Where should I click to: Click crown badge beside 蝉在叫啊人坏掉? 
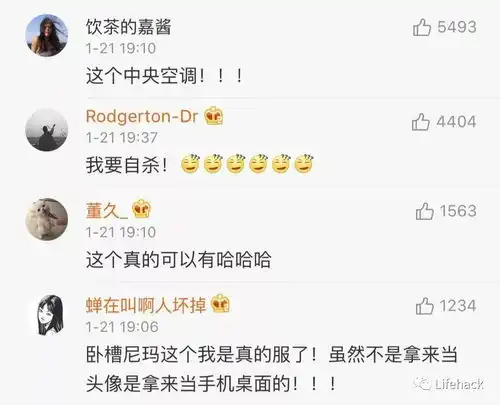[x=221, y=304]
